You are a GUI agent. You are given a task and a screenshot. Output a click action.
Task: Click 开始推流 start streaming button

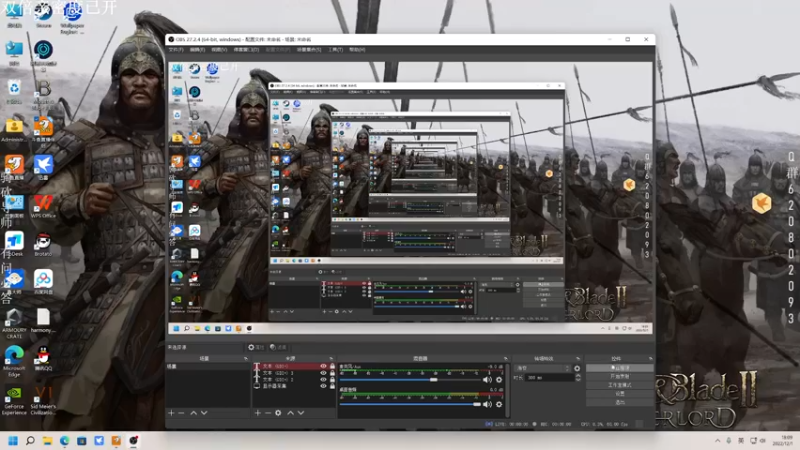click(619, 368)
